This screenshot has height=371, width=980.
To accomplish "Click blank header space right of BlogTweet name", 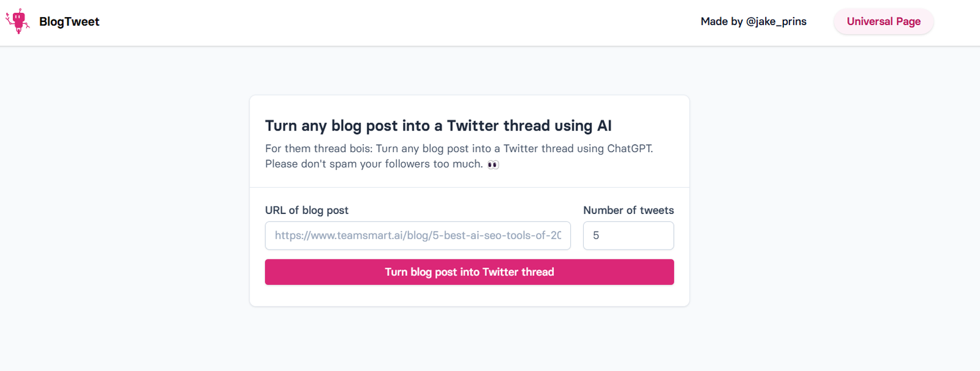I will click(367, 21).
